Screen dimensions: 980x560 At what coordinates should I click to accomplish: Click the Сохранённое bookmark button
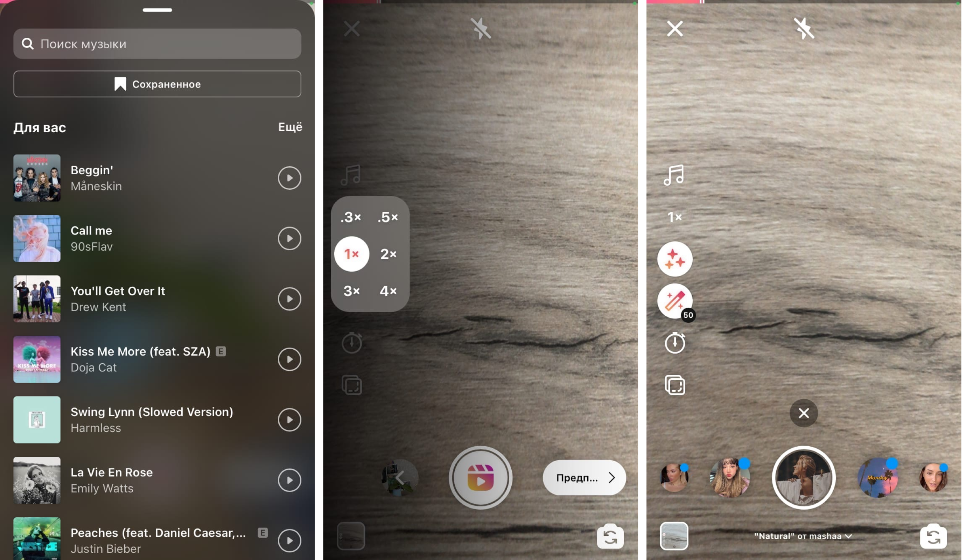coord(157,83)
